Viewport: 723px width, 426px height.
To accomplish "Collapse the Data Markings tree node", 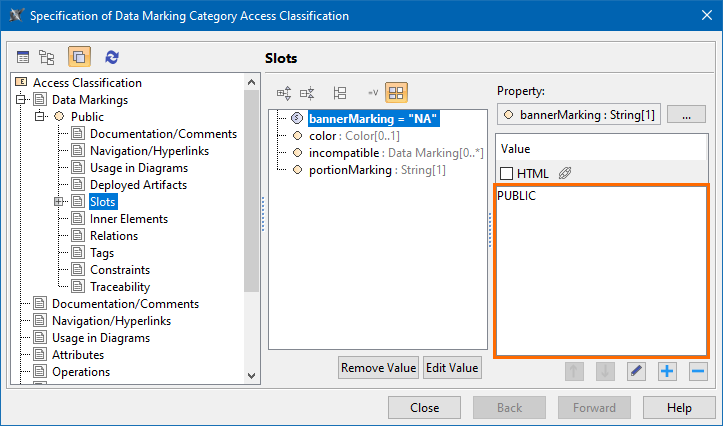I will pos(22,100).
